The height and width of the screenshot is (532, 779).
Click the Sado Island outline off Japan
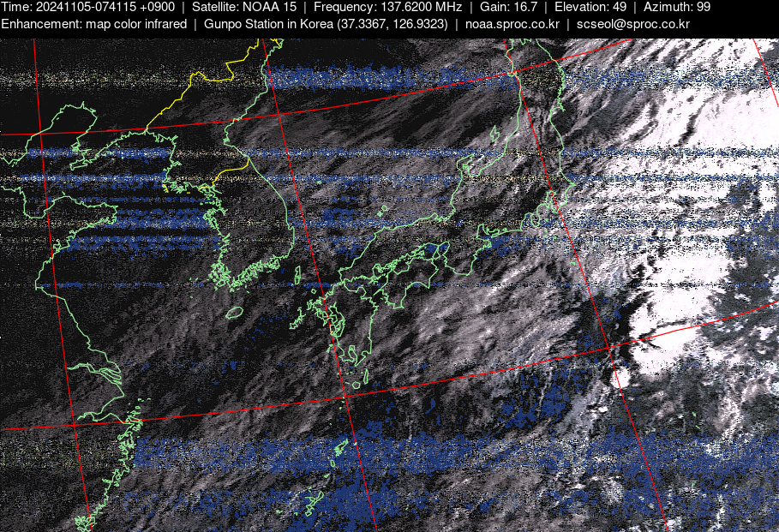click(x=494, y=133)
